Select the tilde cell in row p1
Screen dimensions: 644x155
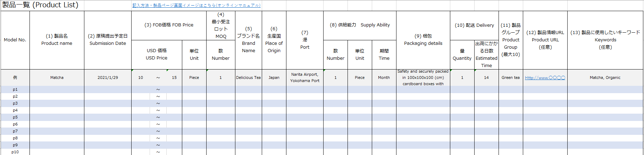158,89
